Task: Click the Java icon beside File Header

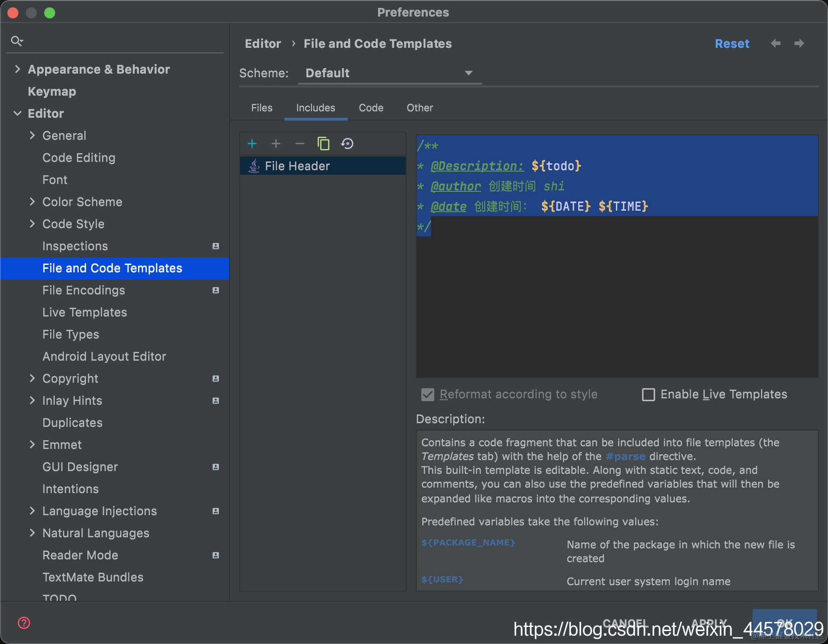Action: 254,166
